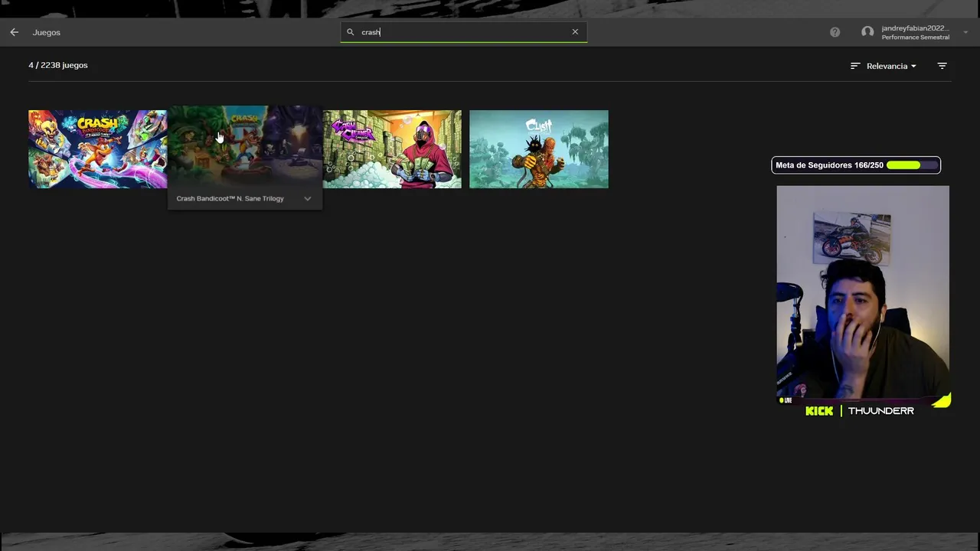The image size is (980, 551).
Task: Open the help question mark icon
Action: (x=835, y=32)
